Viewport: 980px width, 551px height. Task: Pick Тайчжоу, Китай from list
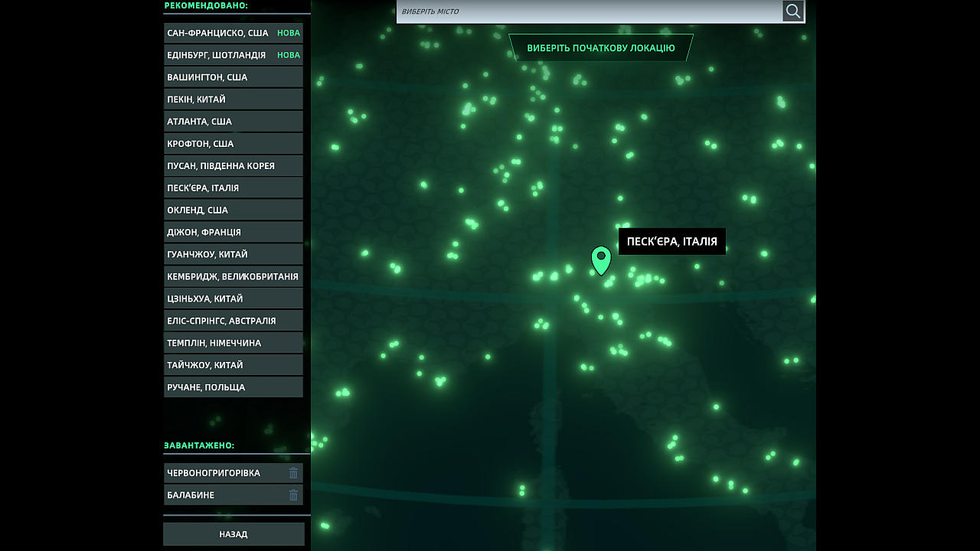click(x=234, y=366)
